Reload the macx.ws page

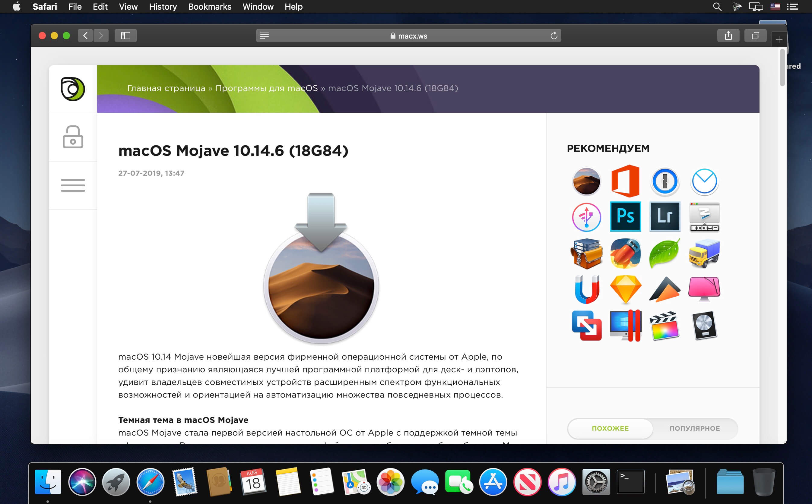point(553,36)
